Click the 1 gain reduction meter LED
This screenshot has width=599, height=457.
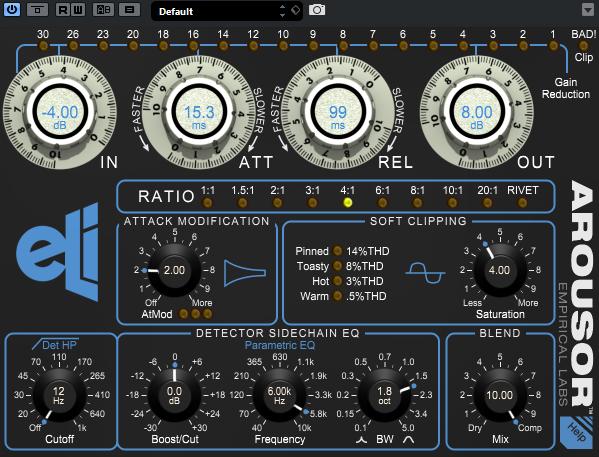[x=553, y=46]
